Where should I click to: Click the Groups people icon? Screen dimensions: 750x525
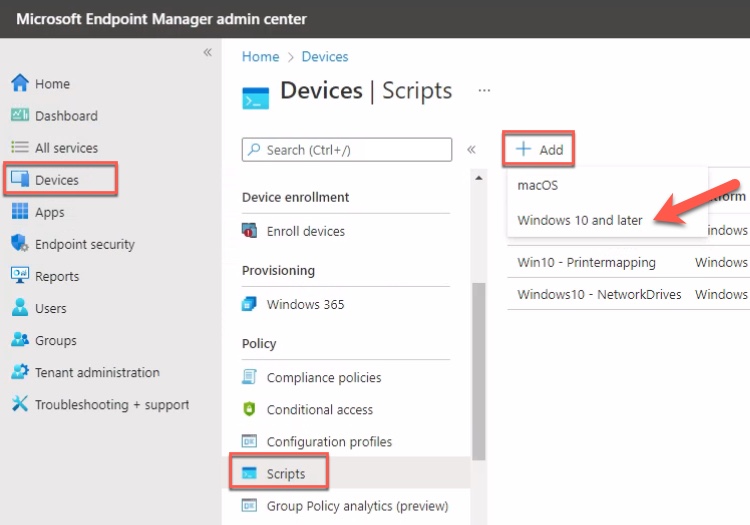(20, 339)
